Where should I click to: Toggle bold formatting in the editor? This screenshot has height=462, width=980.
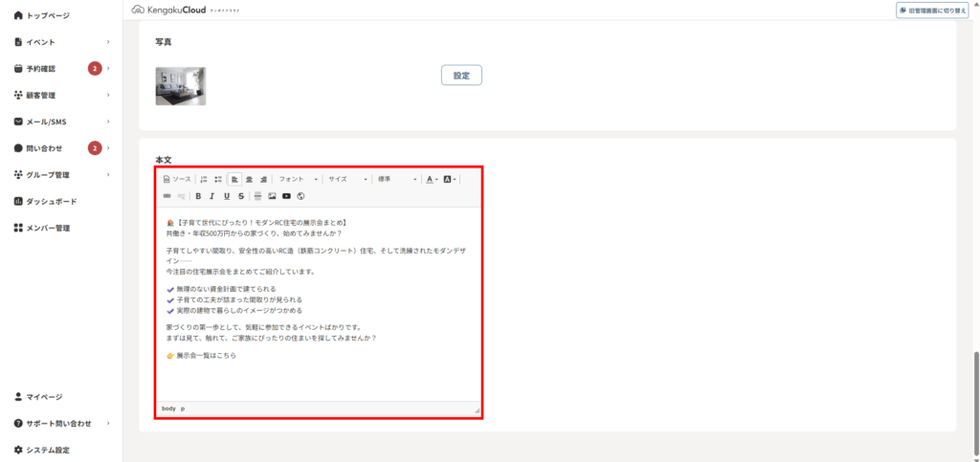click(198, 196)
